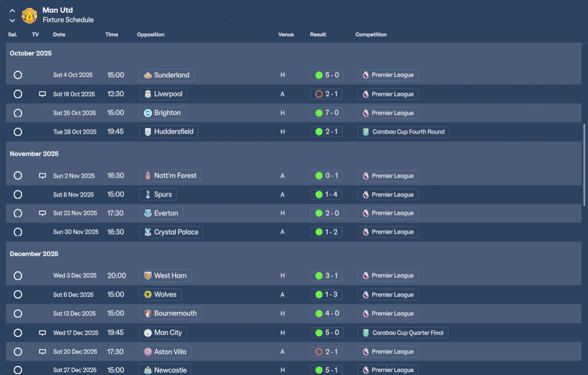
Task: Click the up chevron beside the Man Utd crest
Action: pyautogui.click(x=12, y=11)
